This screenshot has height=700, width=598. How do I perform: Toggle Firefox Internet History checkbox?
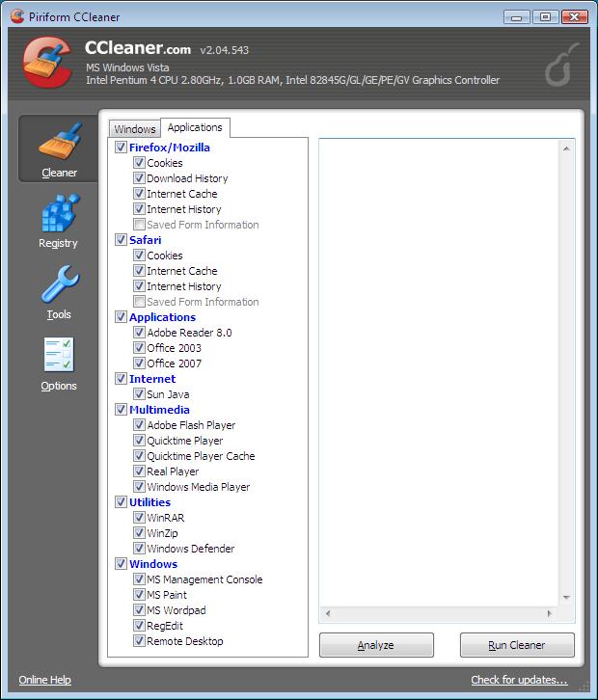(139, 209)
